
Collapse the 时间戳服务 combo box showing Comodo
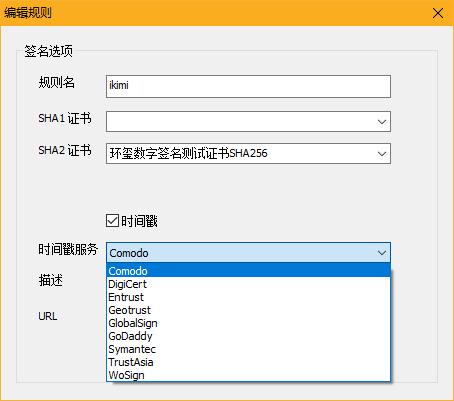tap(248, 253)
